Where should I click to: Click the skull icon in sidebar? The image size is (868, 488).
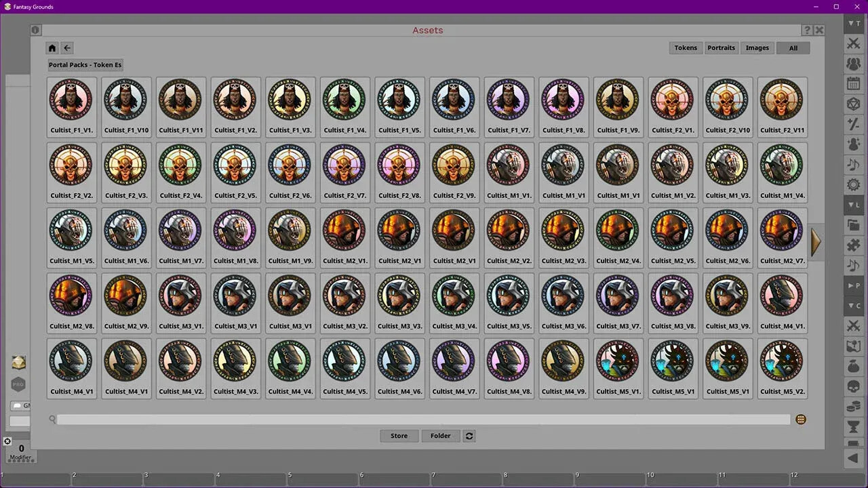[x=853, y=386]
